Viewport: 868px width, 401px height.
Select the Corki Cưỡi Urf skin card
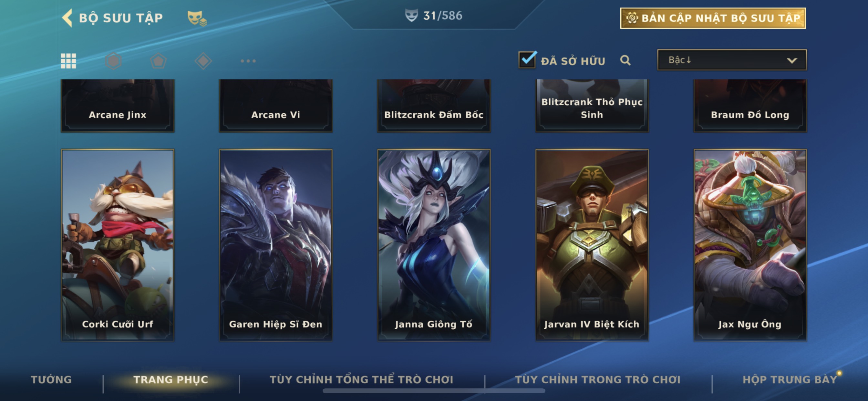click(x=118, y=245)
